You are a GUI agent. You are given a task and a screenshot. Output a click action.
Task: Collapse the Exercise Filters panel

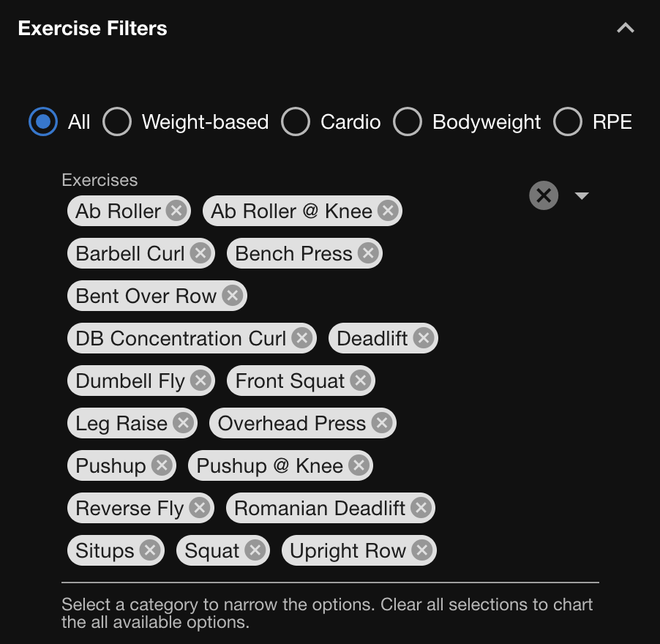tap(626, 29)
